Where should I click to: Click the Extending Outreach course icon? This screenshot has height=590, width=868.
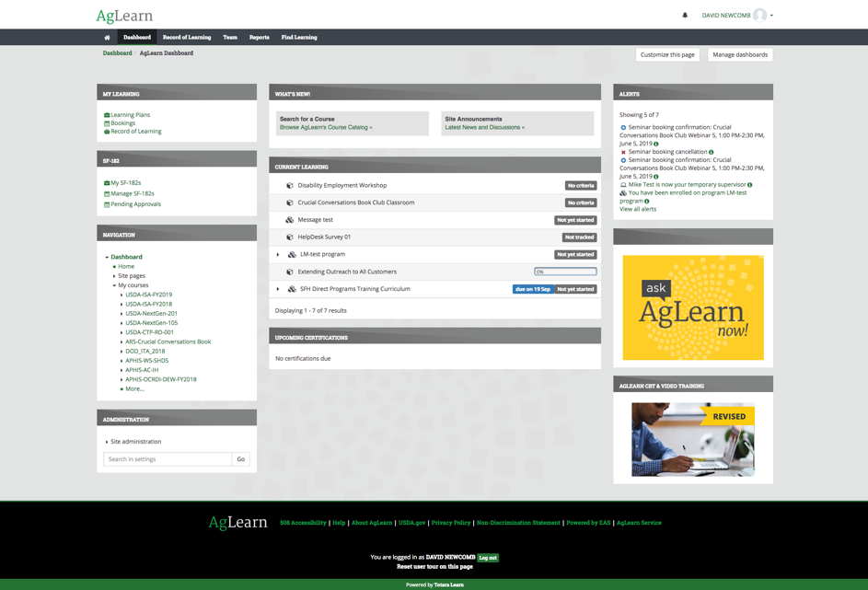tap(290, 272)
